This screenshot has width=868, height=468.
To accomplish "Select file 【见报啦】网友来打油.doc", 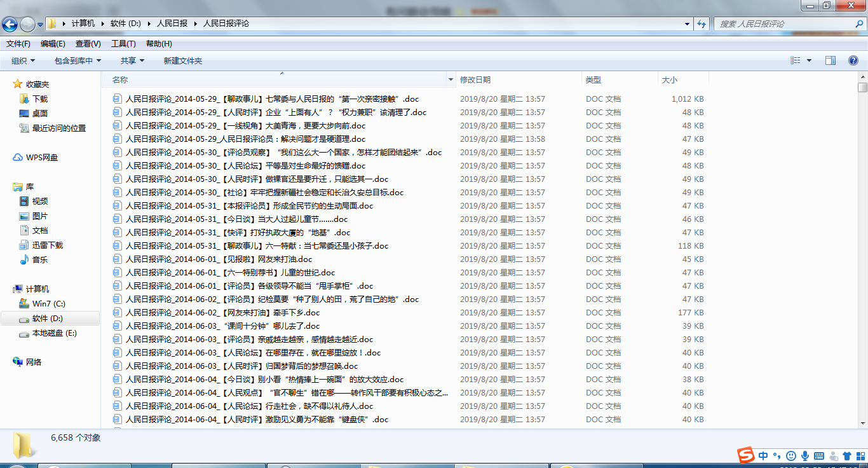I will [219, 259].
